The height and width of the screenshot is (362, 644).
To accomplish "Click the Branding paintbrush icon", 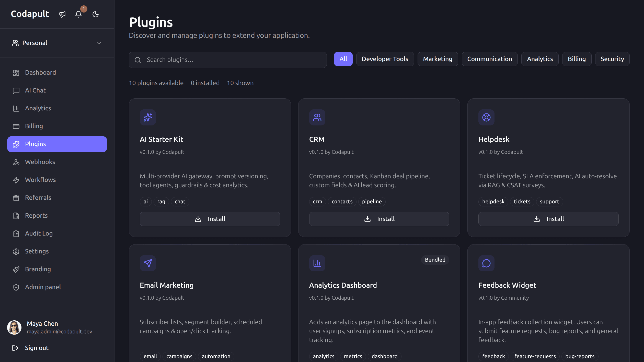I will click(x=16, y=270).
